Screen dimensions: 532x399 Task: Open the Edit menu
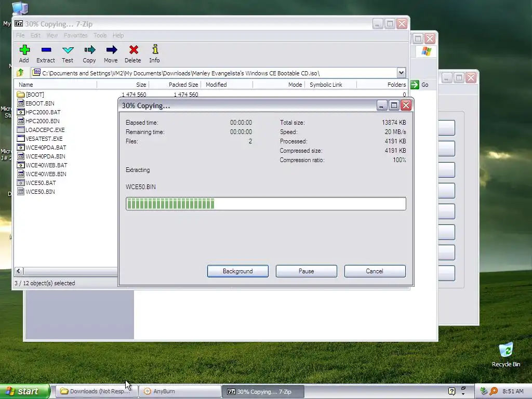point(35,35)
